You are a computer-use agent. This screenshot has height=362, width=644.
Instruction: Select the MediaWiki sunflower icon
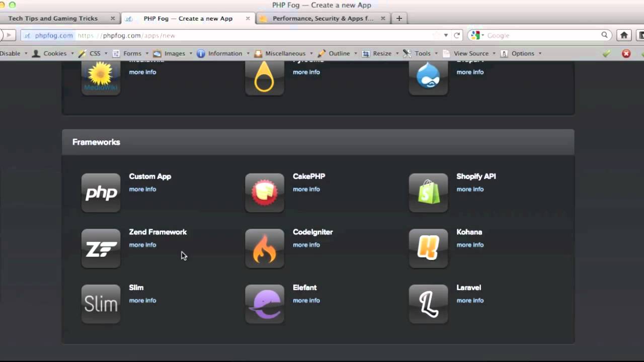point(101,77)
